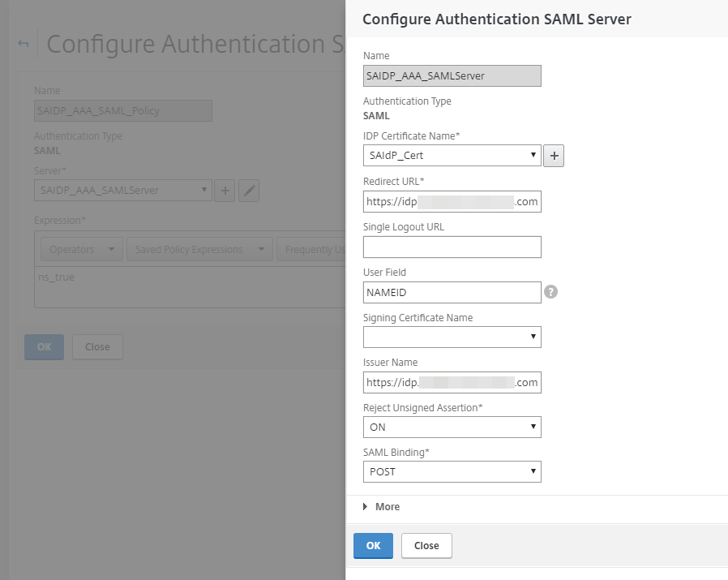Click the add IDP certificate plus icon
The image size is (728, 580).
[x=553, y=156]
